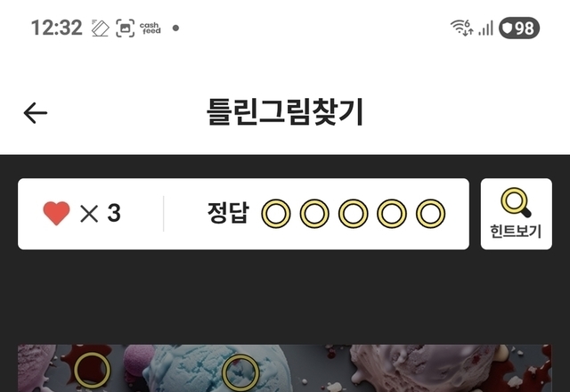Image resolution: width=570 pixels, height=392 pixels.
Task: Tap the magnifying glass hint icon
Action: pyautogui.click(x=516, y=202)
